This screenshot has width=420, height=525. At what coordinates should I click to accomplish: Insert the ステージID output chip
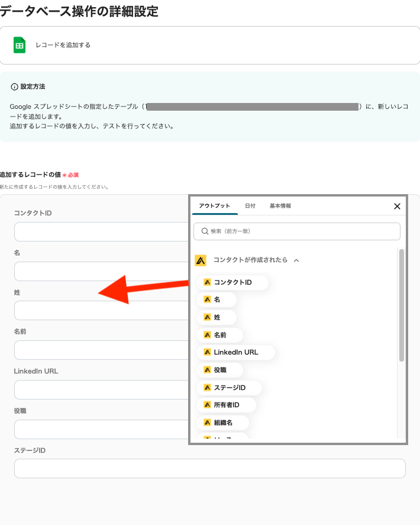tap(229, 388)
